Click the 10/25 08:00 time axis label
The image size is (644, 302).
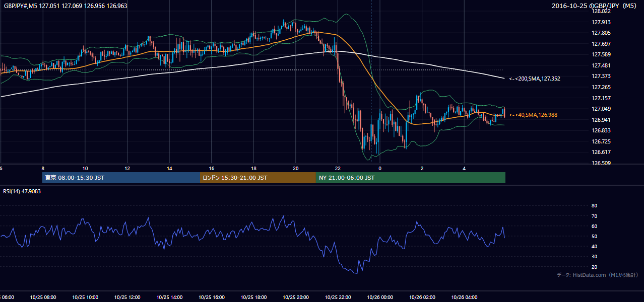tap(43, 297)
